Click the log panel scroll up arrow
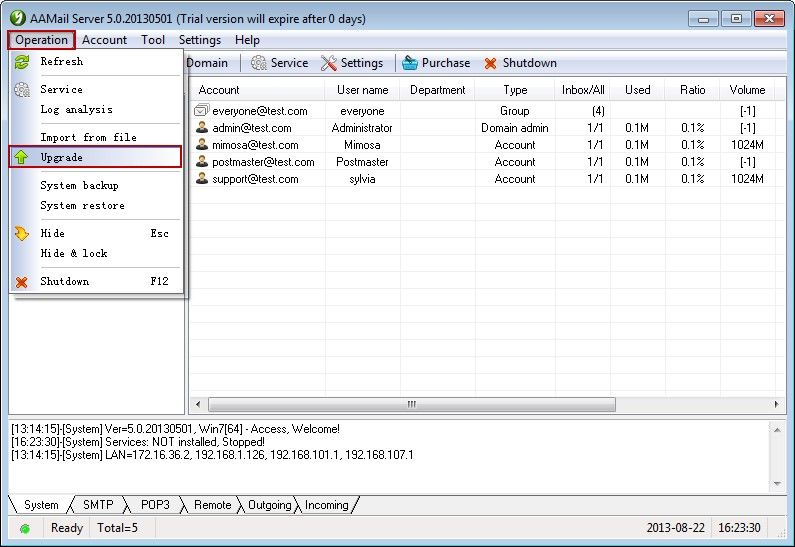This screenshot has width=795, height=547. tap(777, 429)
